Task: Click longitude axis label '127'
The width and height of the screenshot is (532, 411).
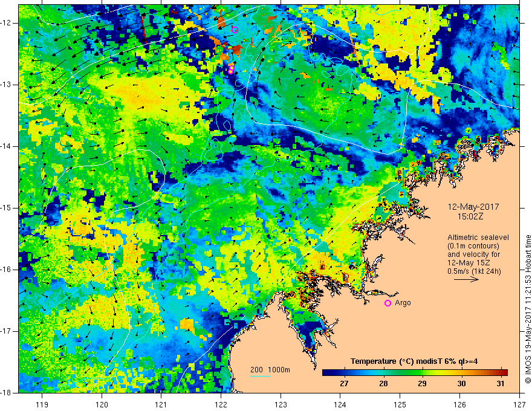Action: (x=519, y=404)
